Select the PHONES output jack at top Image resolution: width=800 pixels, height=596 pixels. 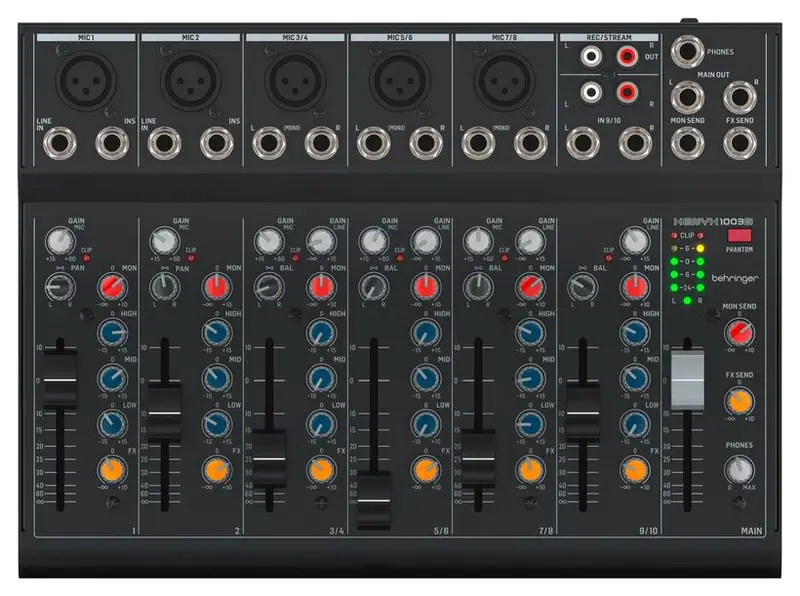pos(688,51)
